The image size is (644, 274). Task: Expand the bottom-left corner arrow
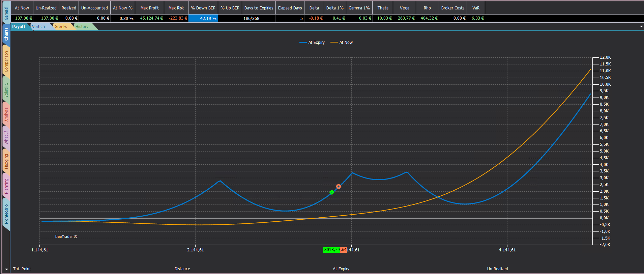click(x=6, y=269)
